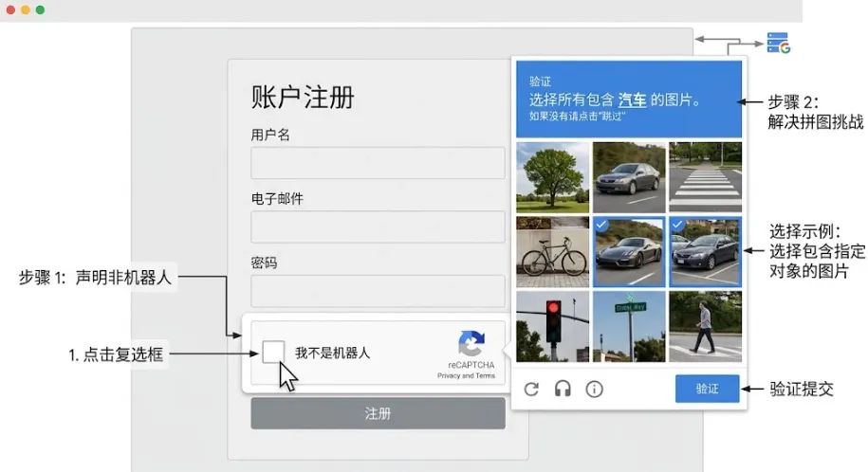Click the reCAPTCHA logo icon

point(471,344)
